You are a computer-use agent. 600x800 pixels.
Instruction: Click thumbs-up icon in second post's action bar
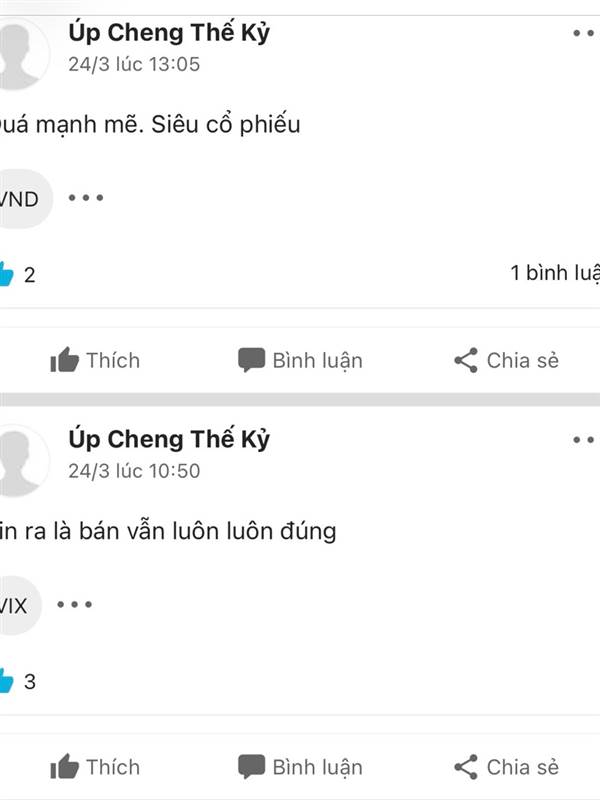(65, 767)
